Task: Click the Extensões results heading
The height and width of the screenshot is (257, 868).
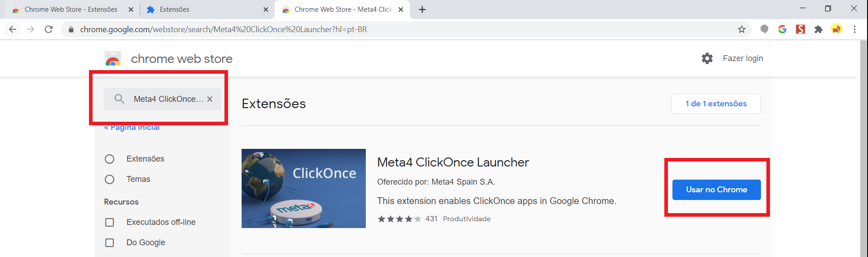Action: click(274, 104)
